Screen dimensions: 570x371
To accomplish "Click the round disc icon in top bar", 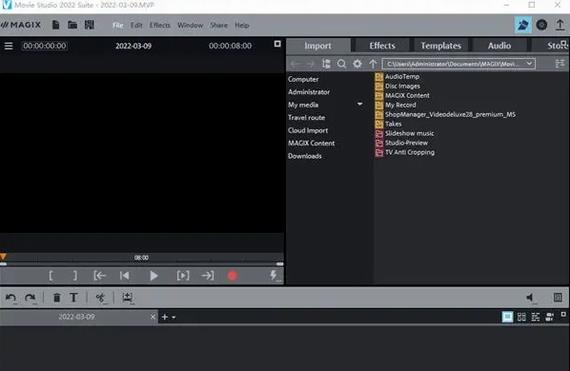I will click(x=542, y=25).
